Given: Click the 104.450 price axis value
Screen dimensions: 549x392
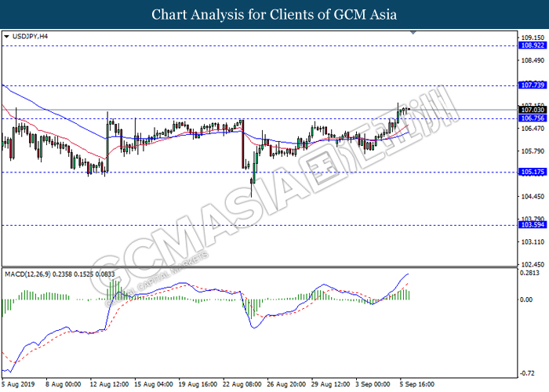Looking at the screenshot, I should pos(533,197).
